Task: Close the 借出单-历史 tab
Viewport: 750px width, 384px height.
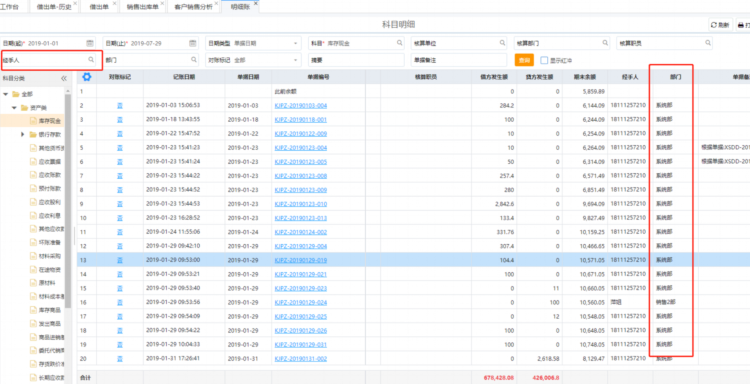Action: (75, 3)
